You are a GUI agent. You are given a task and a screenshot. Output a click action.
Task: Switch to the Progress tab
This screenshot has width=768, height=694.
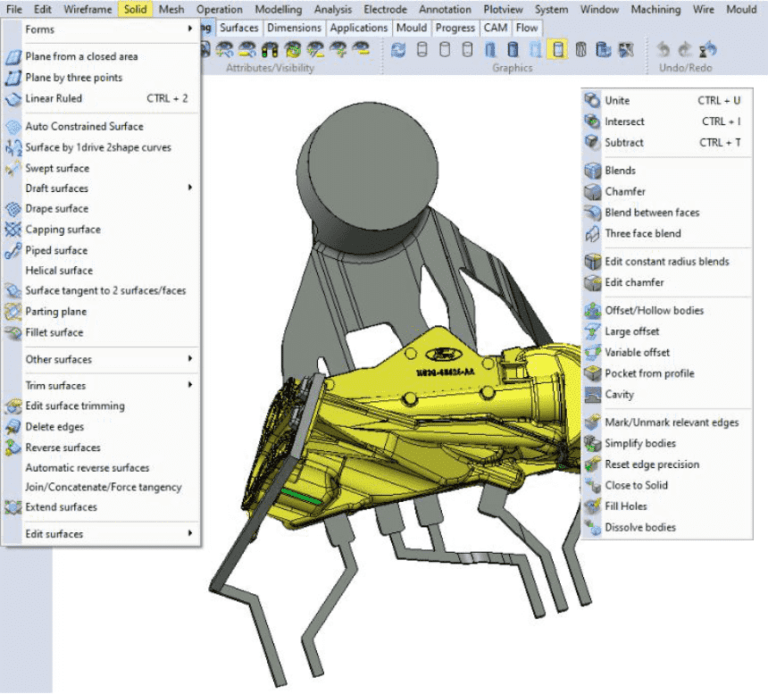click(455, 28)
